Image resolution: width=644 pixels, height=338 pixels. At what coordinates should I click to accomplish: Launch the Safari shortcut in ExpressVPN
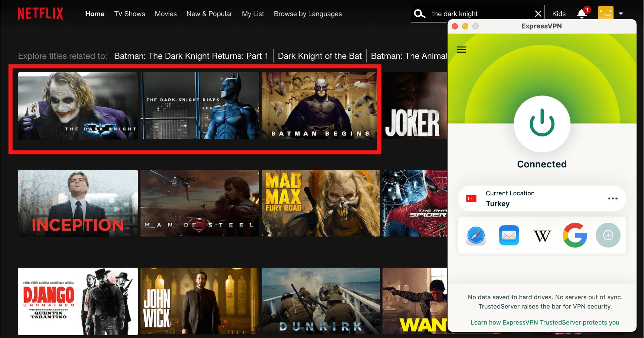[x=476, y=235]
